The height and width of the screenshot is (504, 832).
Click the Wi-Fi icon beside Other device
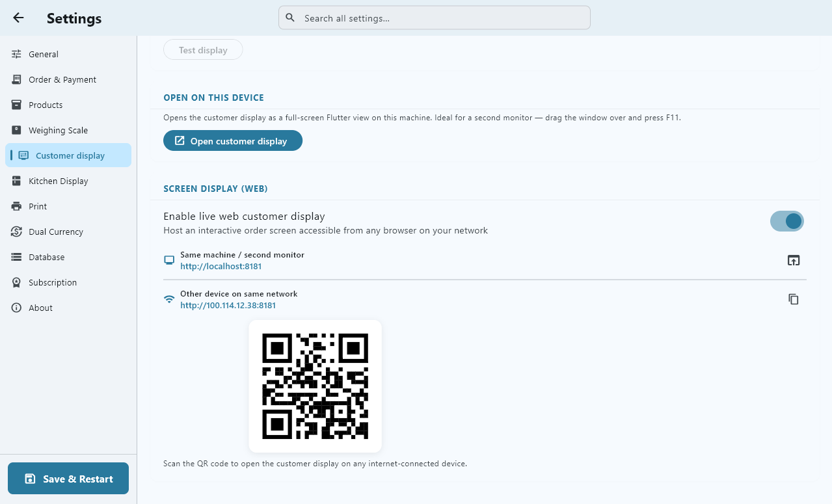point(169,299)
